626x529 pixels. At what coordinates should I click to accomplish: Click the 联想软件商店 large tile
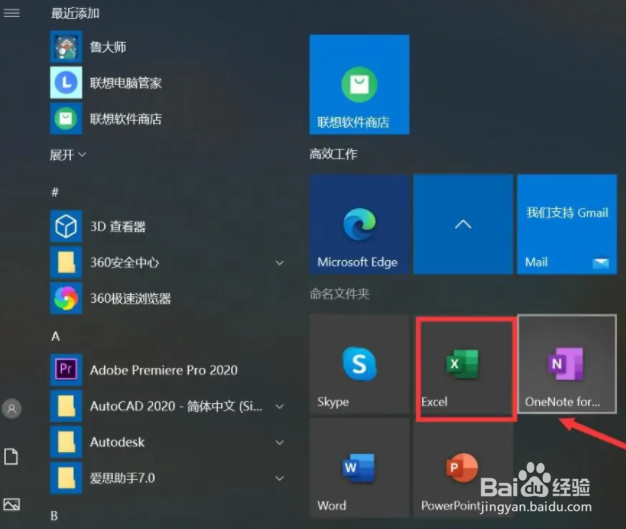359,84
